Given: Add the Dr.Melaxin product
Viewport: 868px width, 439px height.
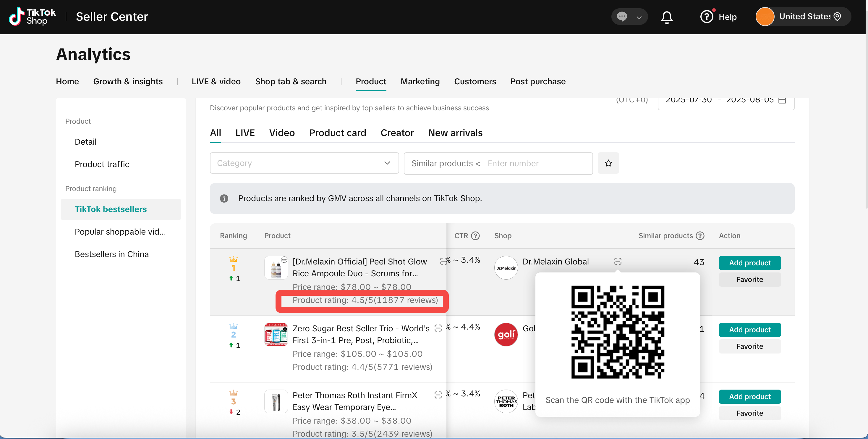Looking at the screenshot, I should tap(749, 263).
